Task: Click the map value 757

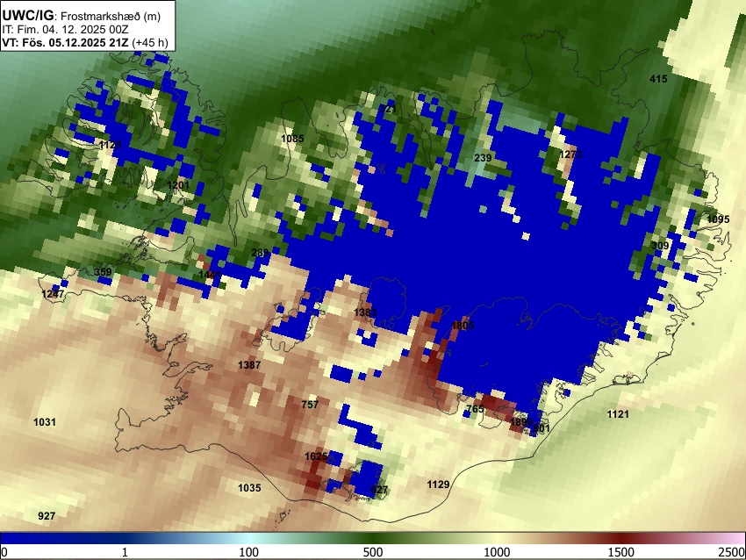Action: tap(310, 405)
